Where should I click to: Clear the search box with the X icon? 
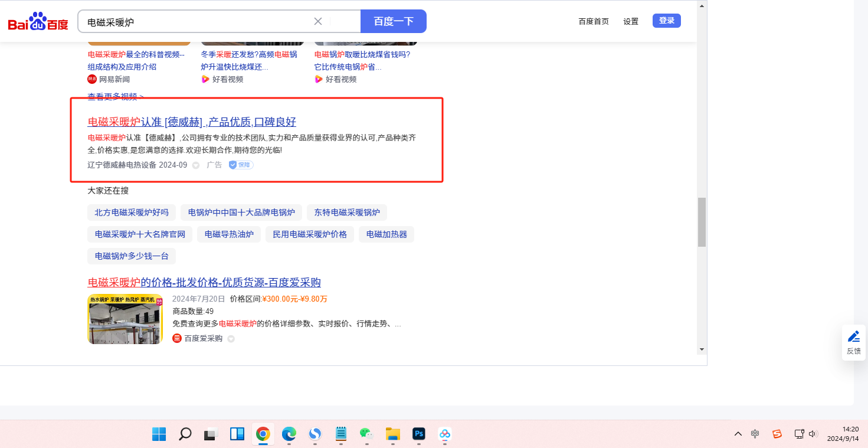pyautogui.click(x=317, y=21)
